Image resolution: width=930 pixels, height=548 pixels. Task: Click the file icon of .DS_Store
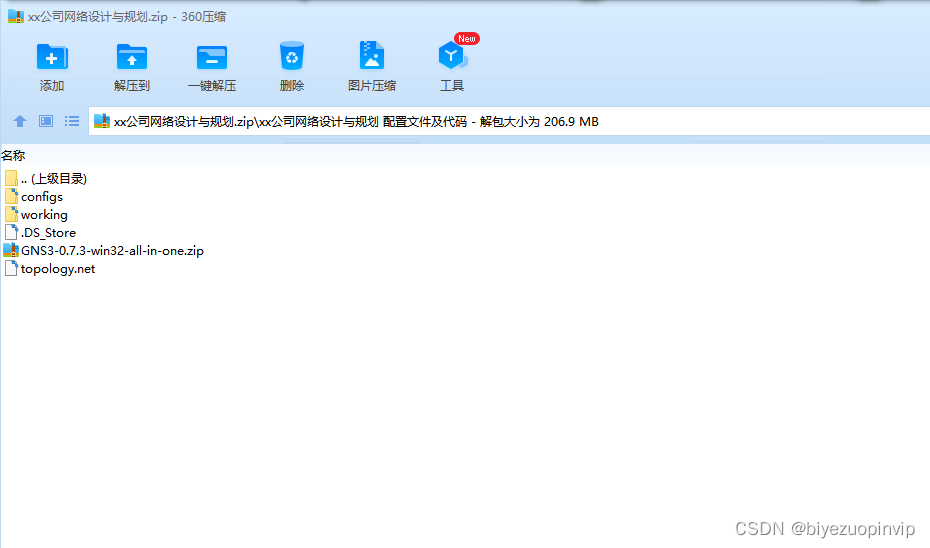click(x=11, y=232)
